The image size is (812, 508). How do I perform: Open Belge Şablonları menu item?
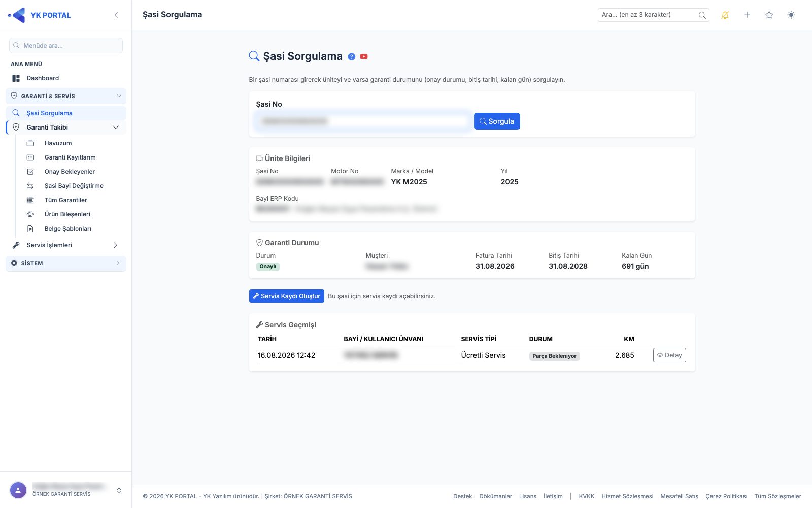tap(67, 229)
